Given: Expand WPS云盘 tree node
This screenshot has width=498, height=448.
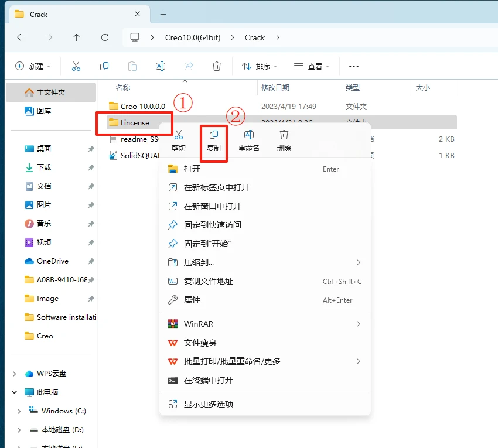Looking at the screenshot, I should click(x=14, y=374).
